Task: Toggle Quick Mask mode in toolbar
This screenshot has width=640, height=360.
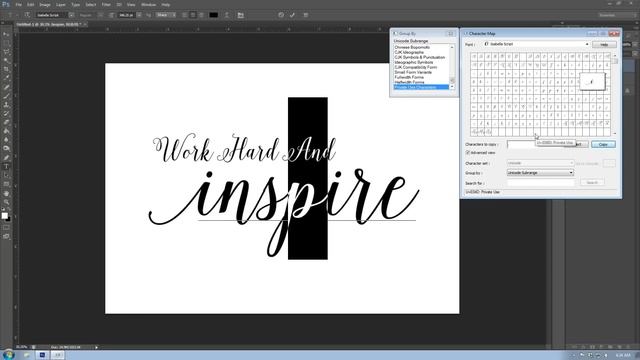Action: [x=6, y=227]
